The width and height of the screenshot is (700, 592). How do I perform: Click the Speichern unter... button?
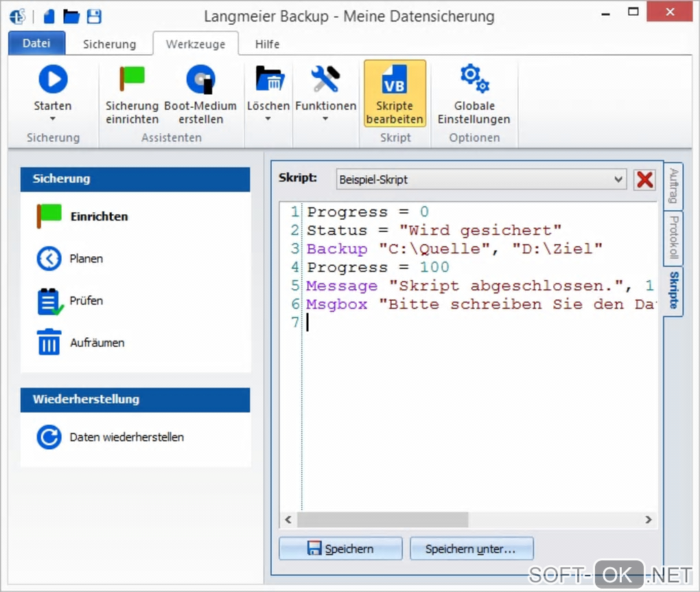[x=471, y=549]
